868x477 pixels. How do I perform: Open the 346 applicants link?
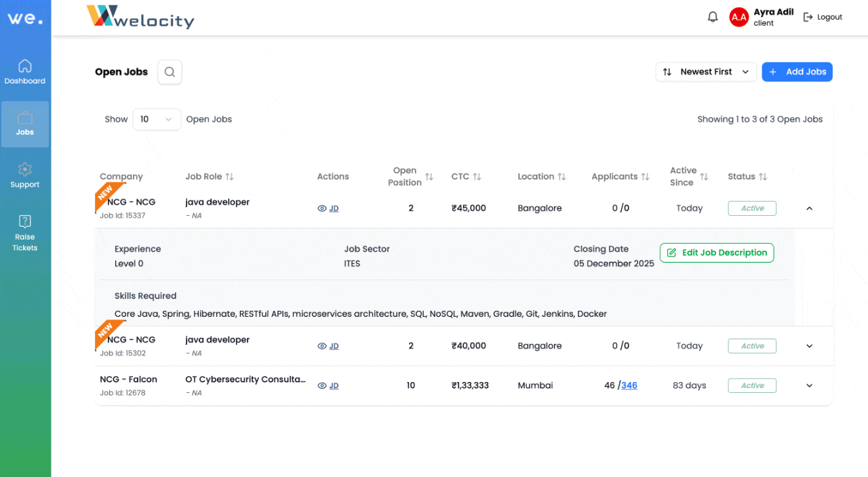[x=629, y=385]
